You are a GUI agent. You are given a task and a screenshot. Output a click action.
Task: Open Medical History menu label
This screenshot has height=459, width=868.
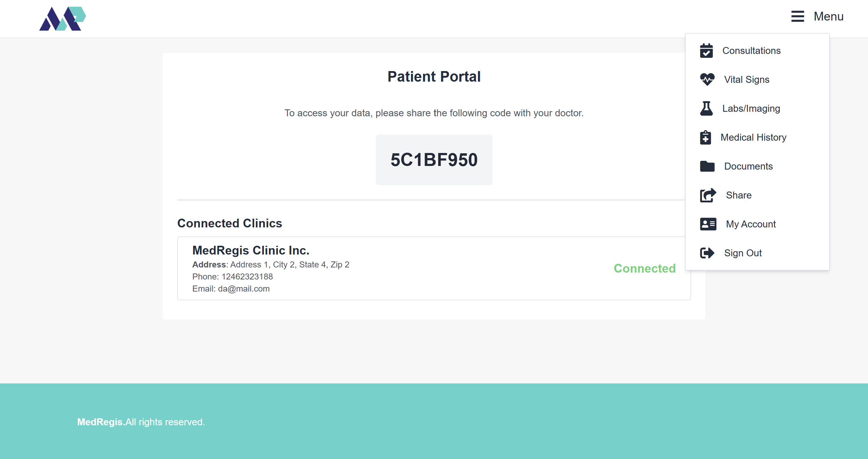(753, 137)
